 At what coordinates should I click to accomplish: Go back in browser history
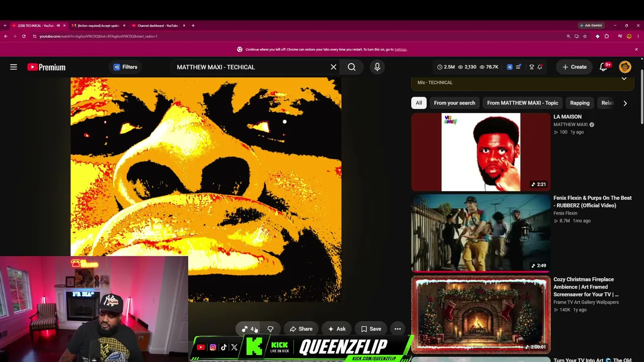[x=6, y=36]
